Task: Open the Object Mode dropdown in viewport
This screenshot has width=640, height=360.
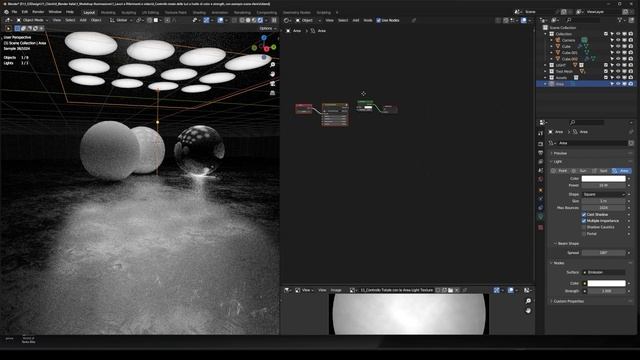Action: [33, 20]
